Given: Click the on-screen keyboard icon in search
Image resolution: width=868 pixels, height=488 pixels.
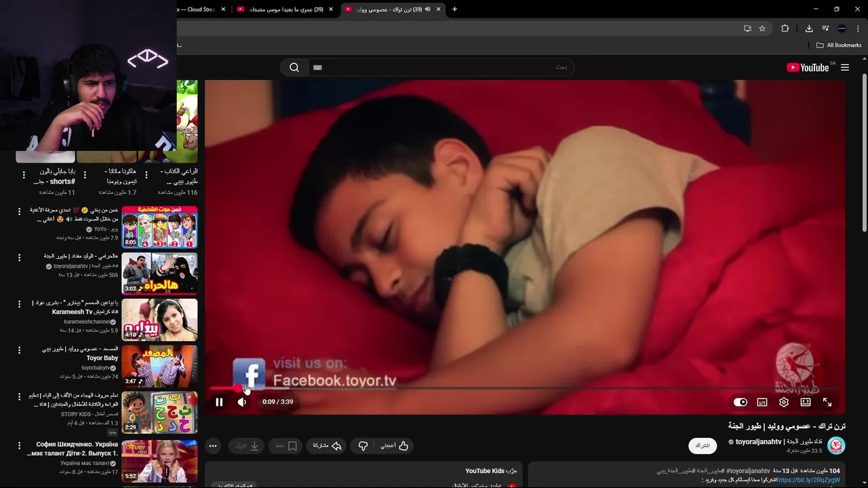Looking at the screenshot, I should (x=317, y=67).
